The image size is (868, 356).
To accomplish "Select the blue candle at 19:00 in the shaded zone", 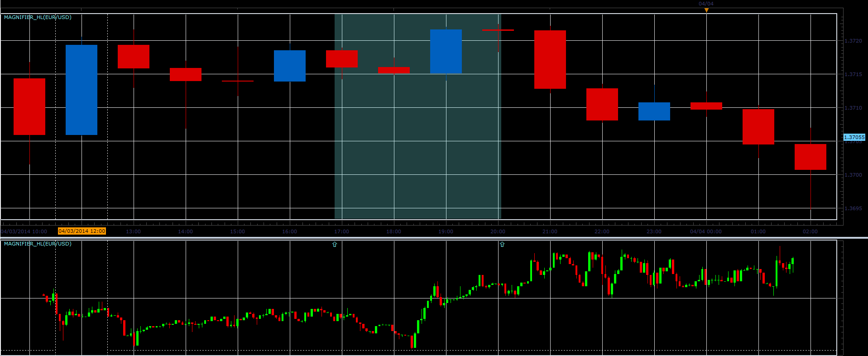I will [446, 51].
